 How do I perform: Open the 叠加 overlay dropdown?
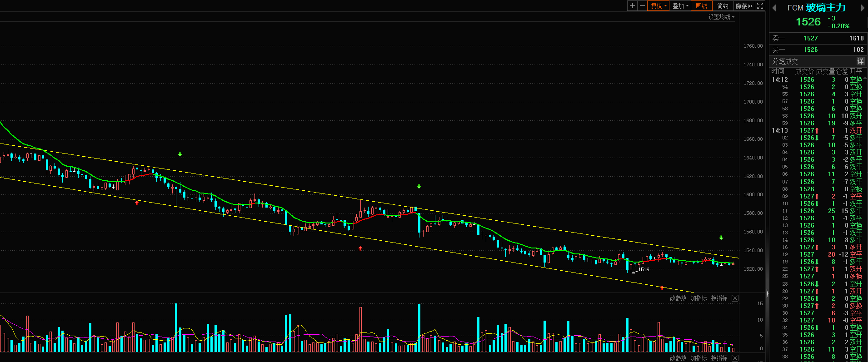680,6
